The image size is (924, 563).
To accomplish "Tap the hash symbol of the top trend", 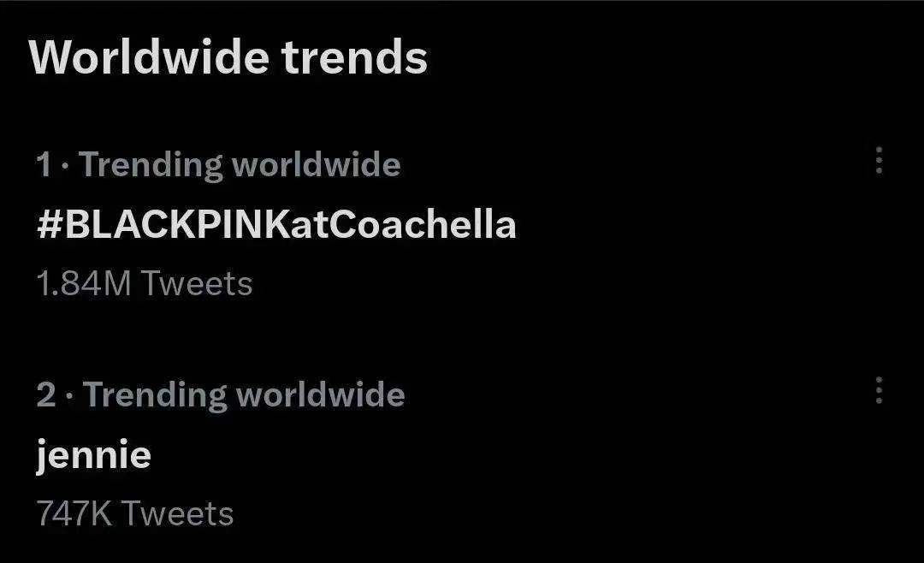I will (x=48, y=225).
